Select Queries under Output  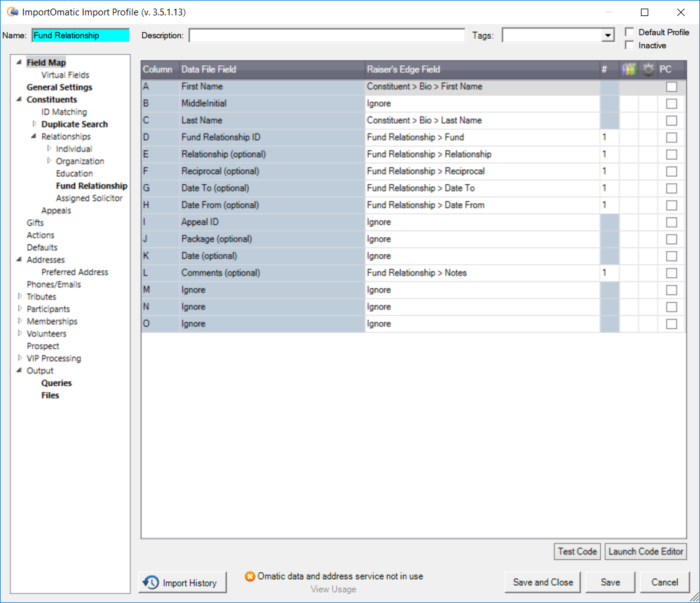(58, 382)
